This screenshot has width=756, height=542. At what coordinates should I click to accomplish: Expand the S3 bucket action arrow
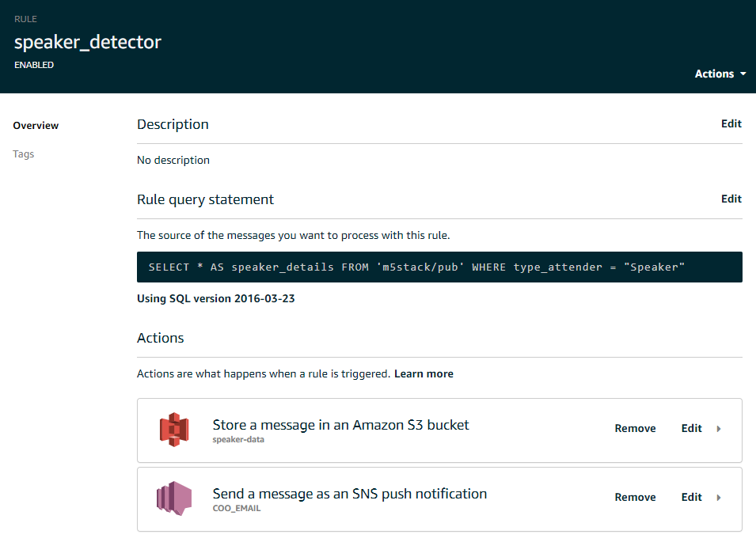click(x=719, y=429)
